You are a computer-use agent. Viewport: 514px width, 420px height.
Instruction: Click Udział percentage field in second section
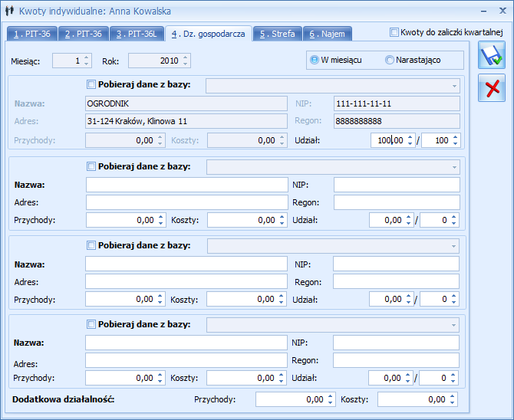391,220
